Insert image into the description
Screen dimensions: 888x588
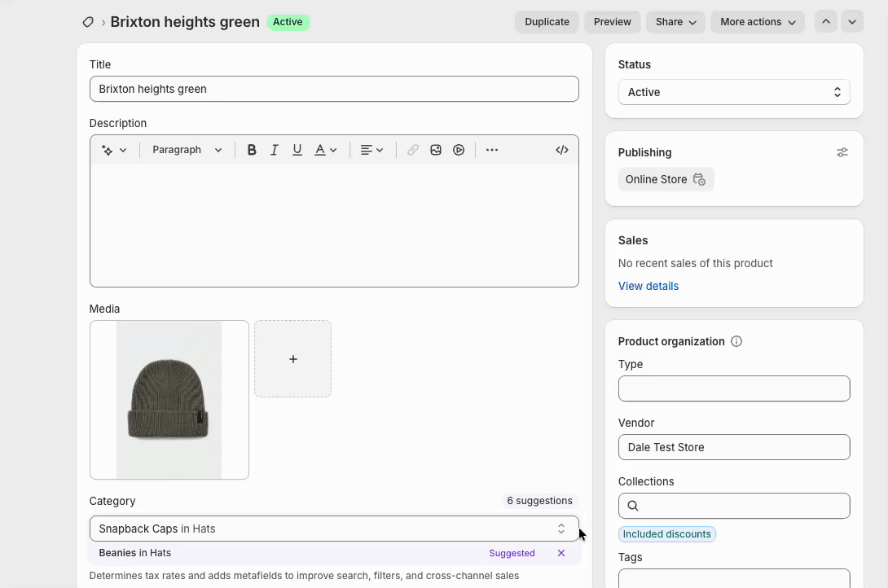[x=436, y=150]
